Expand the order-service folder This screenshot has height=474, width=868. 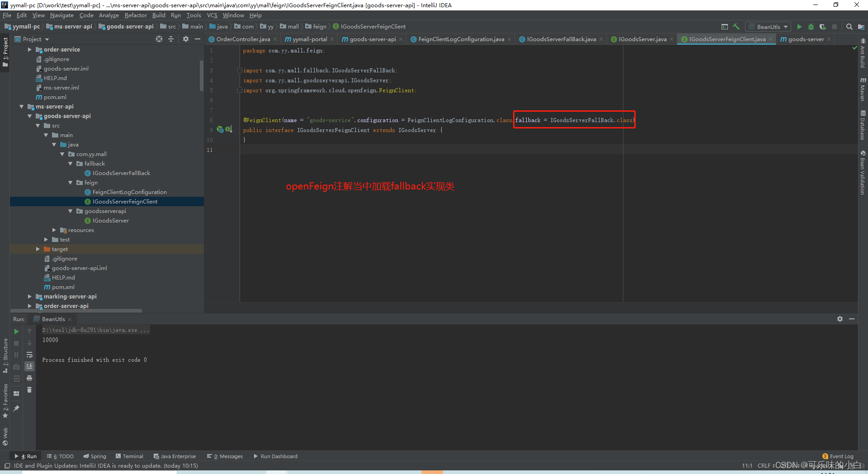coord(29,50)
